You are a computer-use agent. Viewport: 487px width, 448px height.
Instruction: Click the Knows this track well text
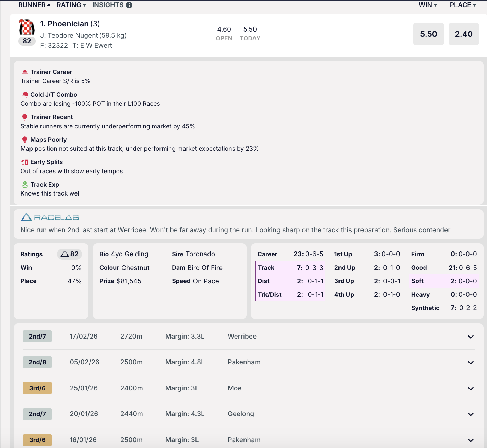point(50,193)
